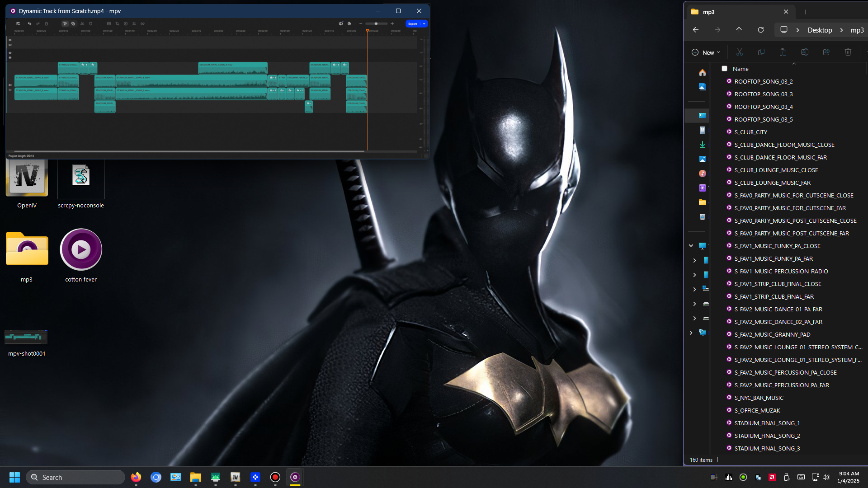The width and height of the screenshot is (868, 488).
Task: Click the timeline zoom slider in mpv
Action: click(376, 23)
